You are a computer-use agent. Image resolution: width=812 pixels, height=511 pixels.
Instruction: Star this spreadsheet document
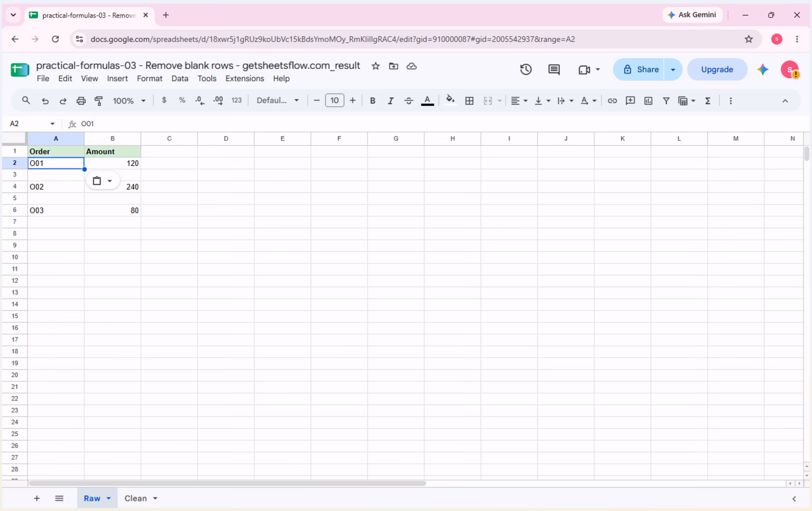click(375, 66)
